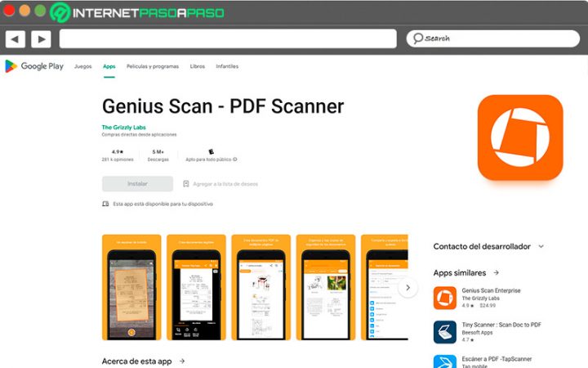
Task: Open third screenshot with sketch document
Action: click(x=261, y=287)
